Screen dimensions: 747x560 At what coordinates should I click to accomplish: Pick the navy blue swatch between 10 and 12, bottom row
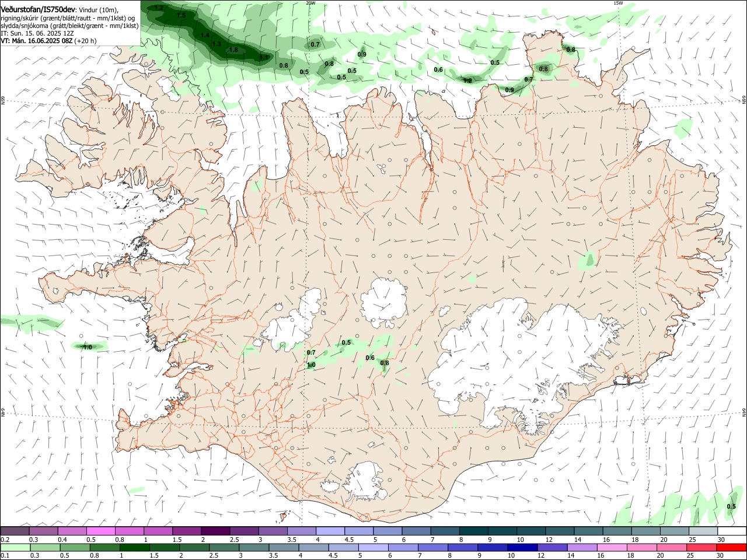pyautogui.click(x=522, y=547)
